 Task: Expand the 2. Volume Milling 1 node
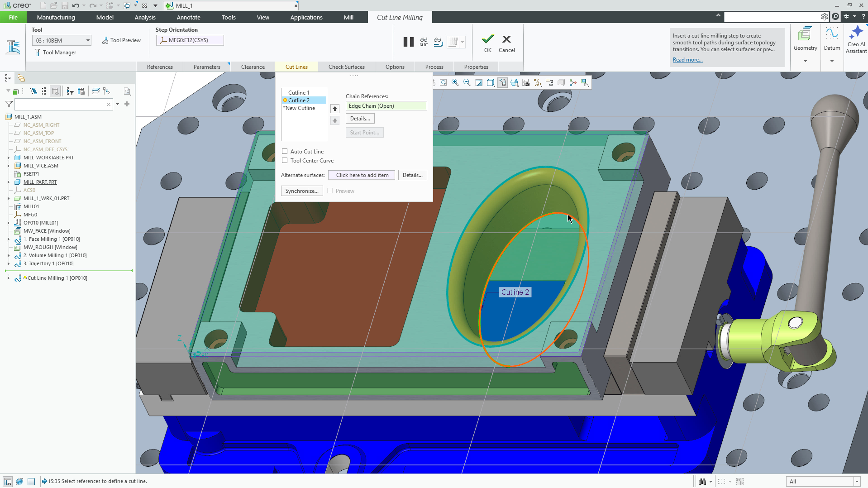9,255
